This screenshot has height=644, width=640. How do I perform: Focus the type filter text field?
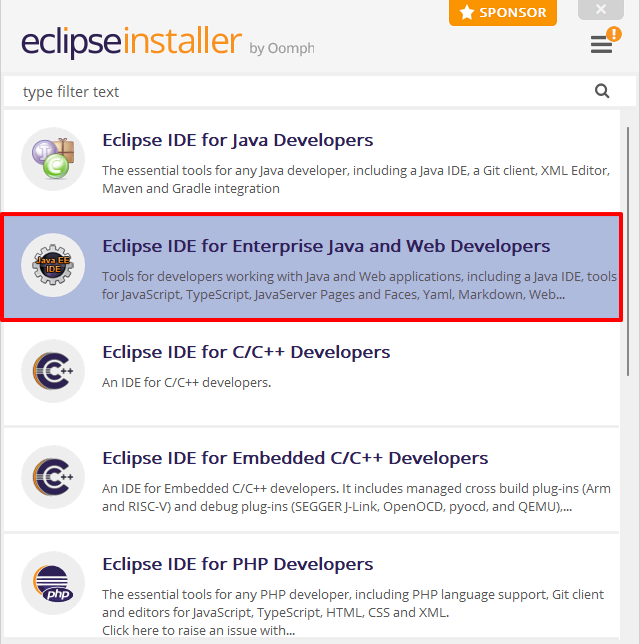click(x=320, y=91)
